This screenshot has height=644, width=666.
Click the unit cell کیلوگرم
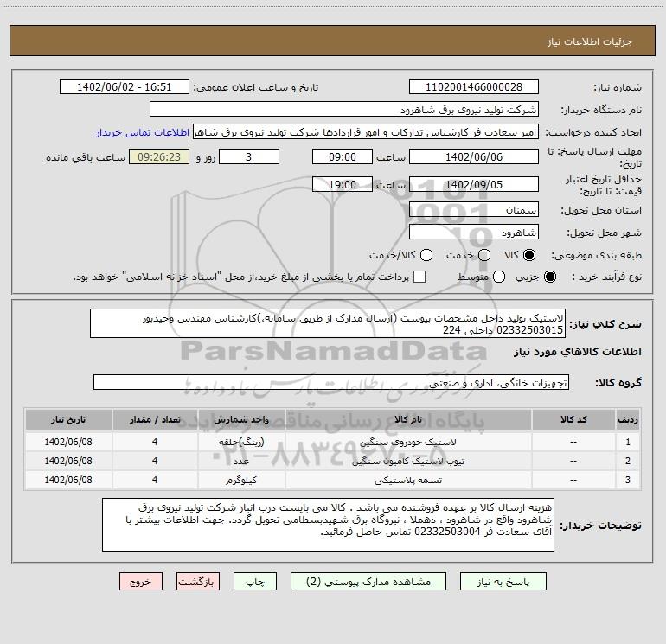click(241, 480)
